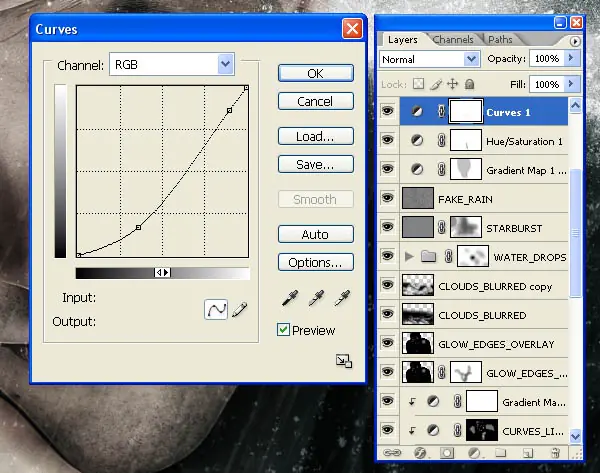Screen dimensions: 600x473
Task: Click the Opacity 100% field
Action: click(547, 58)
